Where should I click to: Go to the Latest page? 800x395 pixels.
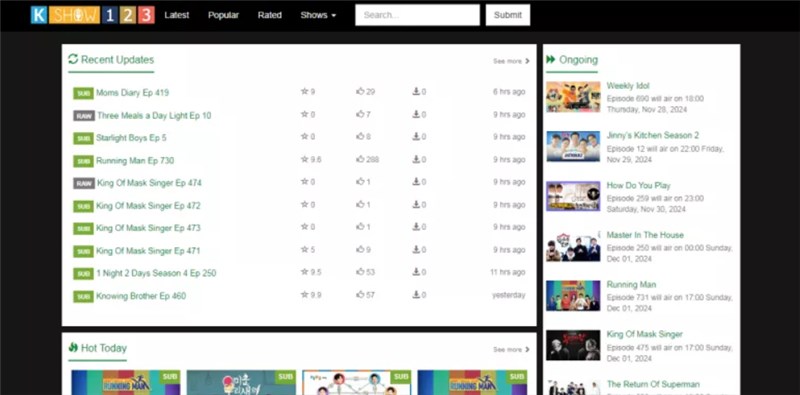pyautogui.click(x=177, y=15)
